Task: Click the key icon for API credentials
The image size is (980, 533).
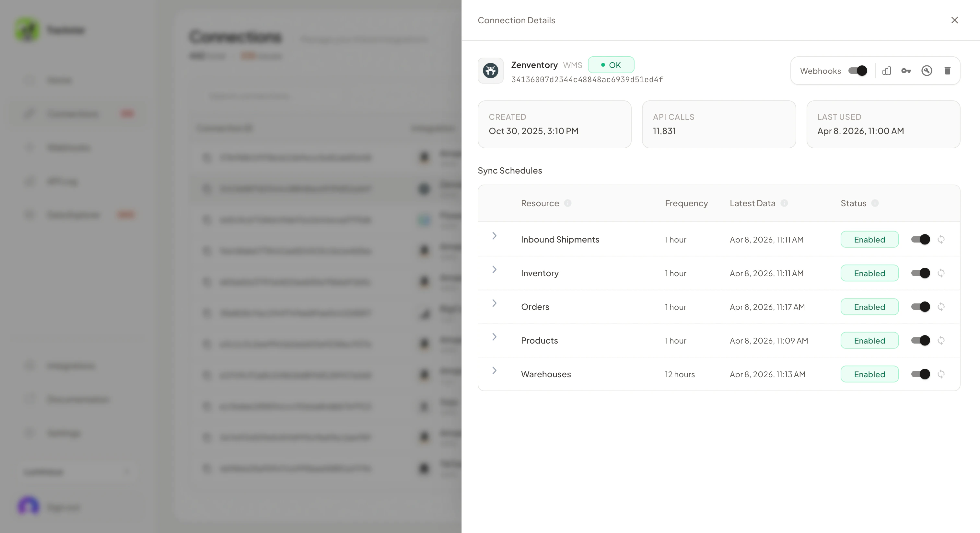Action: point(906,71)
